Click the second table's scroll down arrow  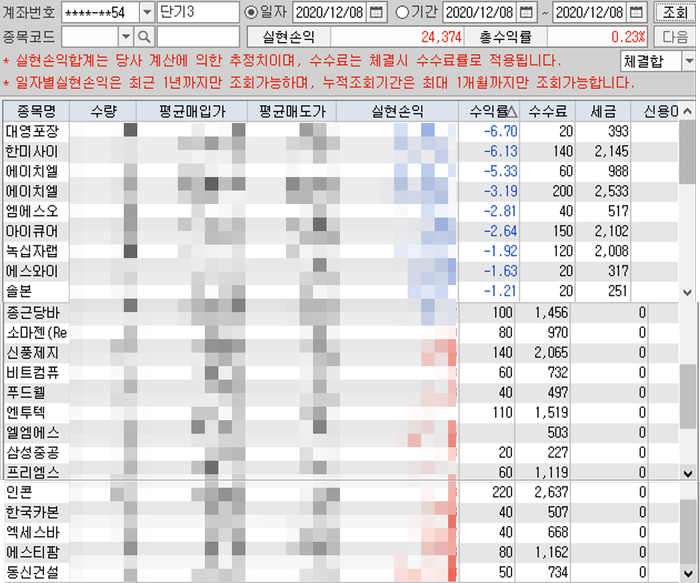pyautogui.click(x=688, y=473)
